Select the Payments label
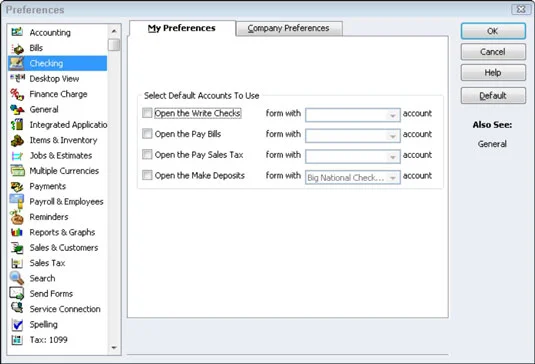 point(48,186)
